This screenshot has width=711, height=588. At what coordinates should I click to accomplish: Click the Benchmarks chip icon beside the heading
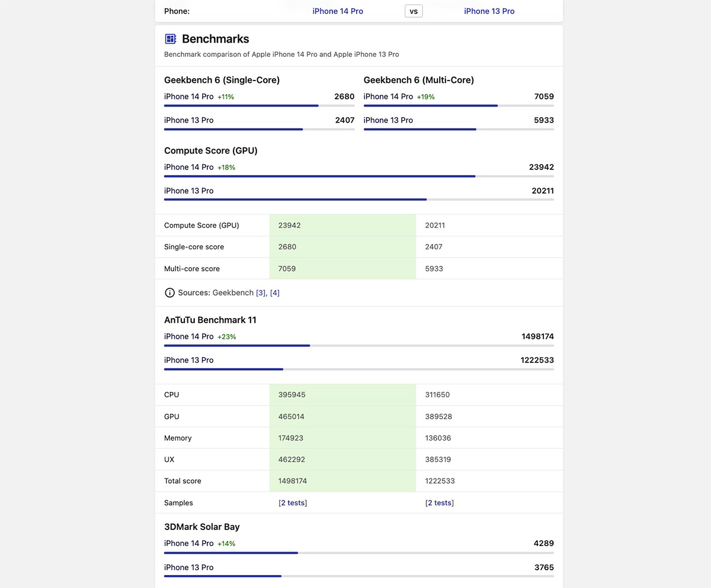(171, 39)
